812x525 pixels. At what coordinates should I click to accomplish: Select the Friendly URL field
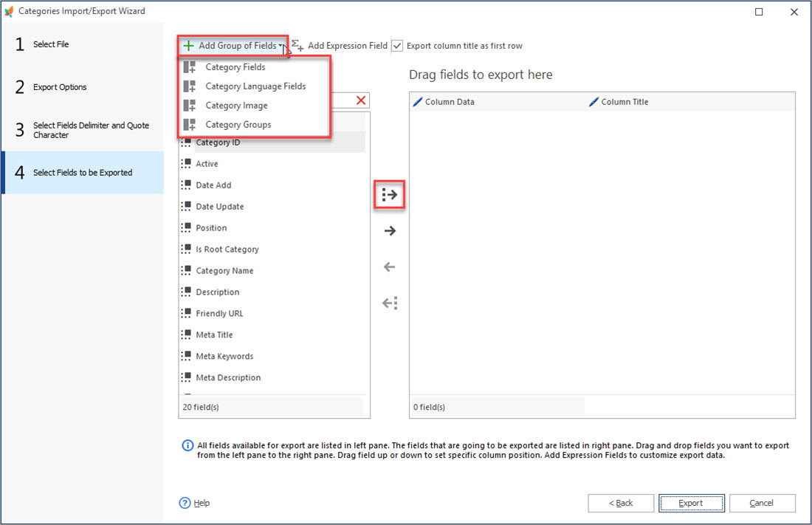pos(272,313)
